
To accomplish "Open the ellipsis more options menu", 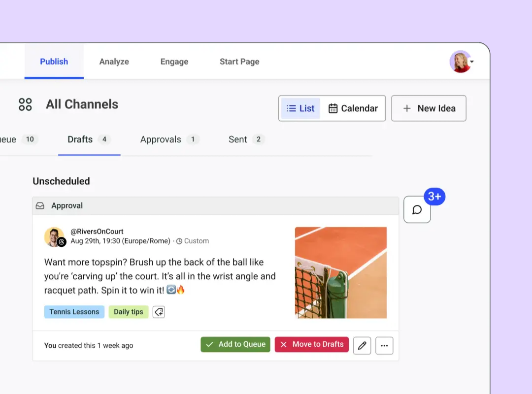I will point(384,345).
